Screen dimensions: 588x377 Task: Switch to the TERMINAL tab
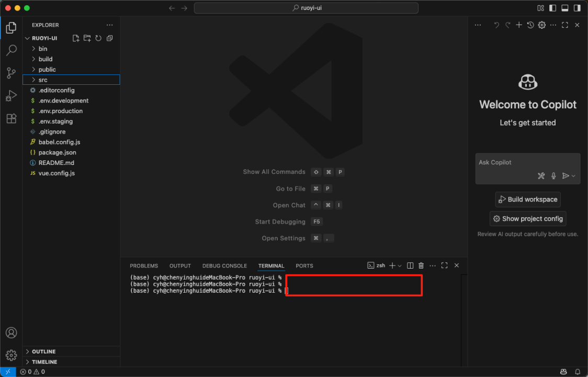pyautogui.click(x=271, y=266)
